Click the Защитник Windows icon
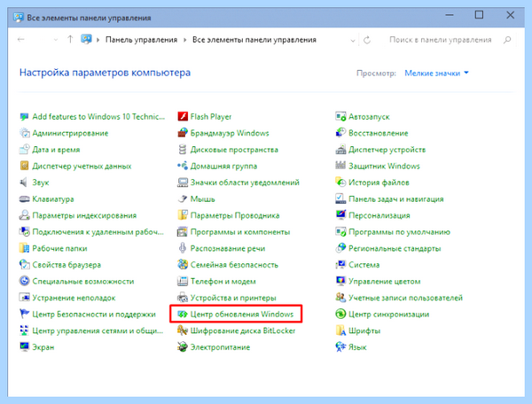The height and width of the screenshot is (404, 532). 340,166
